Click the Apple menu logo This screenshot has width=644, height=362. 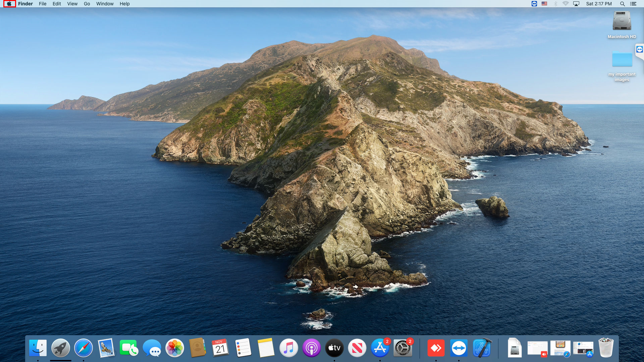[x=9, y=4]
